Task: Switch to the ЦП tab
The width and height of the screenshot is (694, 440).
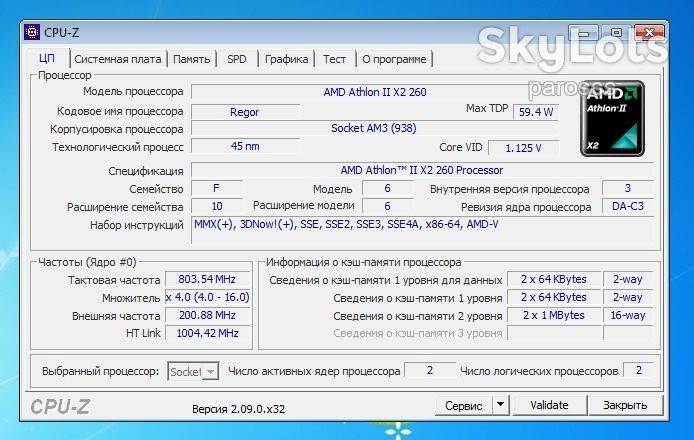Action: (x=47, y=58)
